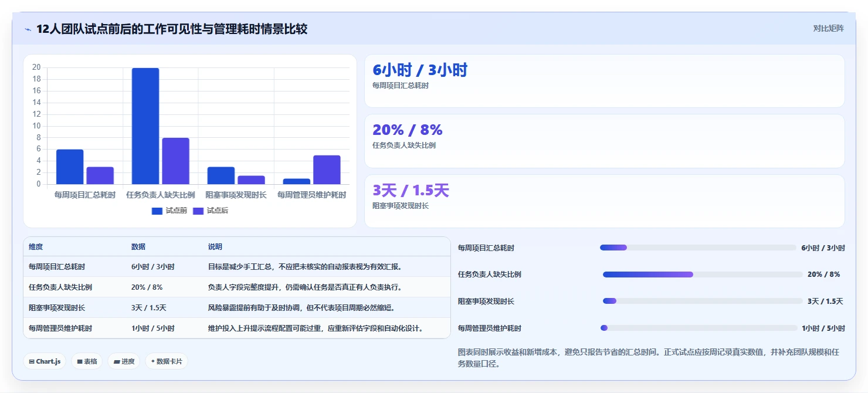Click the 试点后 bar for 任务负责人缺失比例
Image resolution: width=868 pixels, height=393 pixels.
tap(176, 161)
